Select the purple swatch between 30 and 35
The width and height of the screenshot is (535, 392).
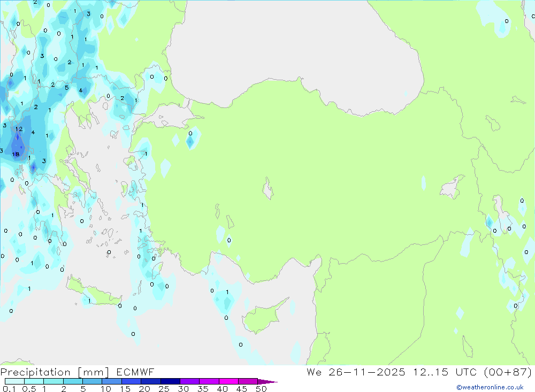click(x=189, y=381)
